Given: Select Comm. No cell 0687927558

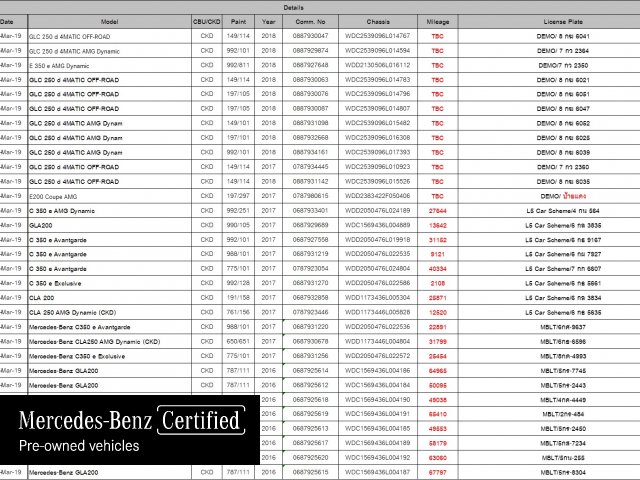Looking at the screenshot, I should click(310, 240).
